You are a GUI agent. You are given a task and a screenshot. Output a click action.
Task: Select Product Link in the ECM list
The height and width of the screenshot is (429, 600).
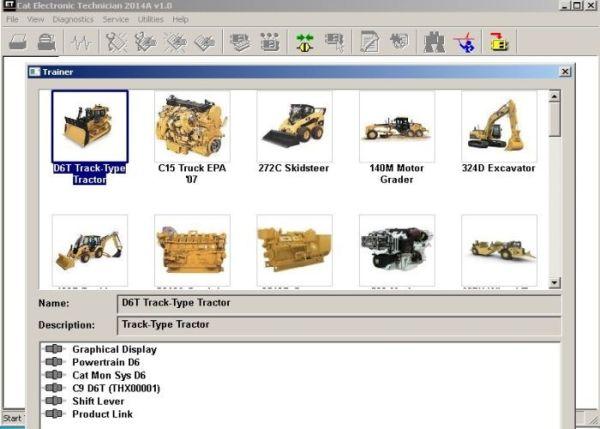pos(103,414)
